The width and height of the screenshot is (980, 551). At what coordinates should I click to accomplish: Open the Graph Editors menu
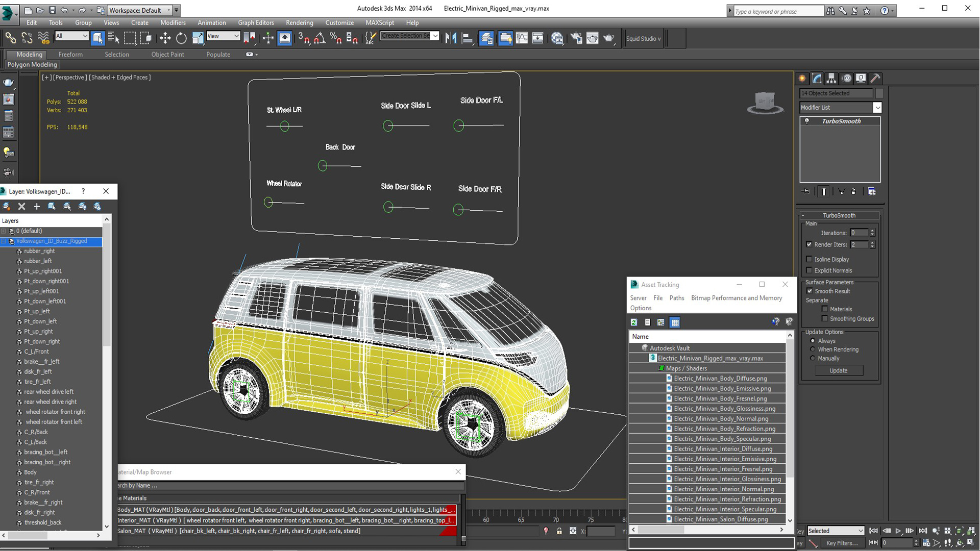tap(256, 22)
